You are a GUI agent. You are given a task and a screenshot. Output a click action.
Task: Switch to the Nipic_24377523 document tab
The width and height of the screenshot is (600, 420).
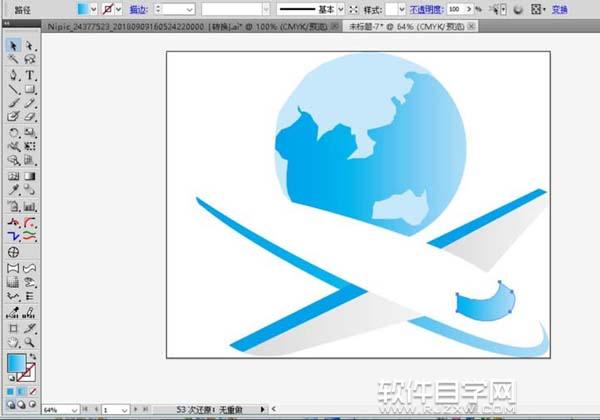click(x=187, y=27)
